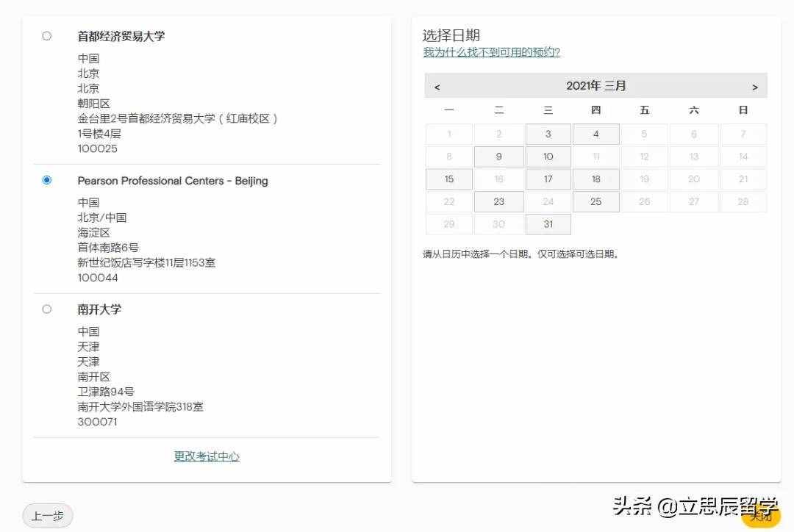Click the 北京/中国 location line

click(x=101, y=218)
